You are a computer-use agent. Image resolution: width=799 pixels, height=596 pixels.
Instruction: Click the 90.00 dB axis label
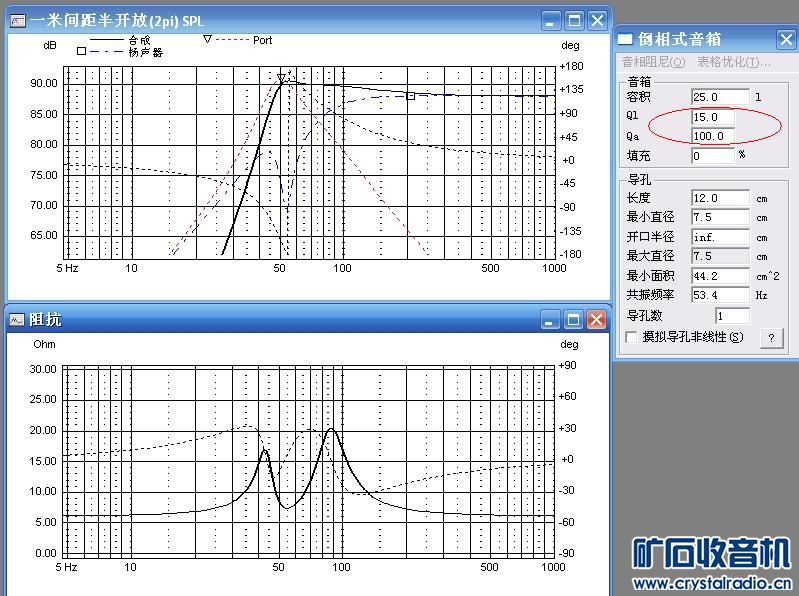tap(44, 83)
